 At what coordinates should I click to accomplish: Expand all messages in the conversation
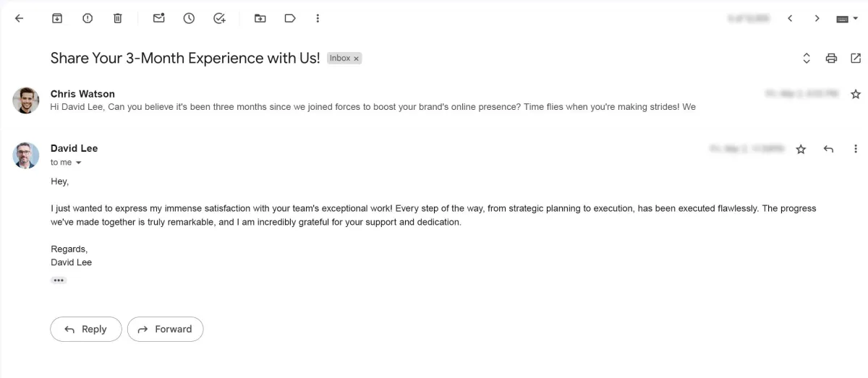[807, 59]
